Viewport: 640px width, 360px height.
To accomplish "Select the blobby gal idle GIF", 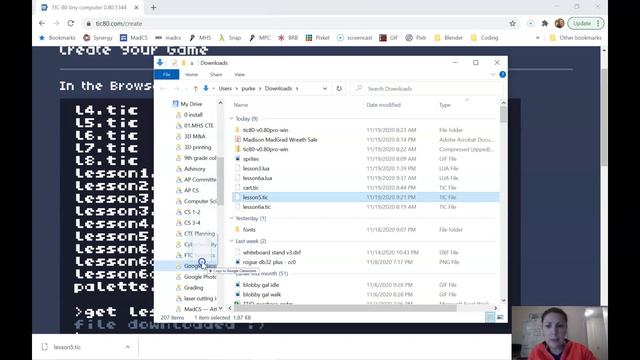I will point(365,285).
